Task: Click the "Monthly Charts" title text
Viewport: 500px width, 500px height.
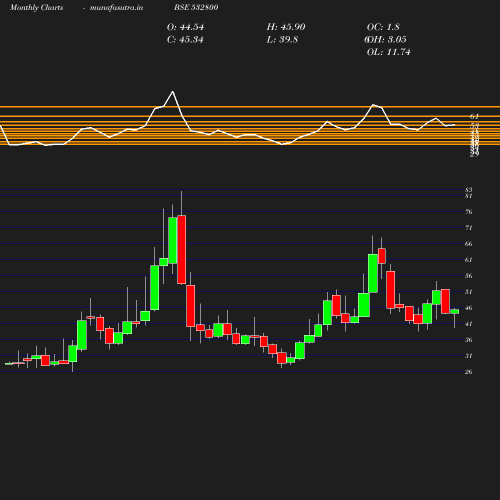Action: [36, 8]
